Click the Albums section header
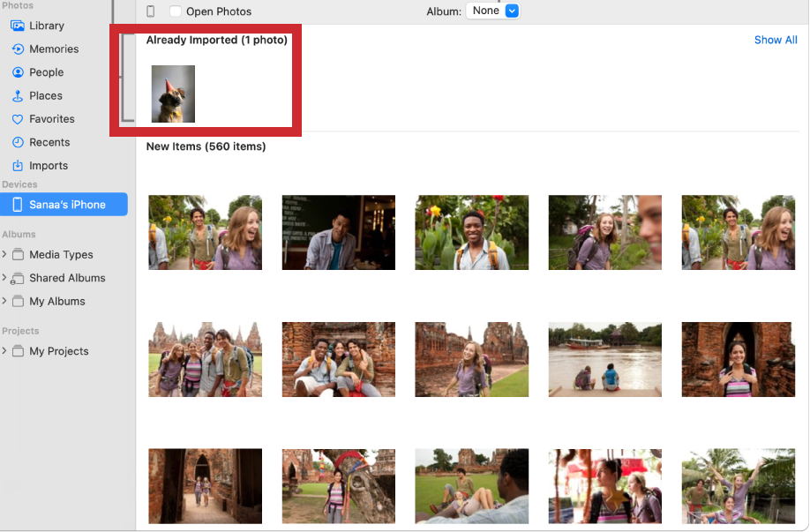The width and height of the screenshot is (810, 532). coord(19,234)
